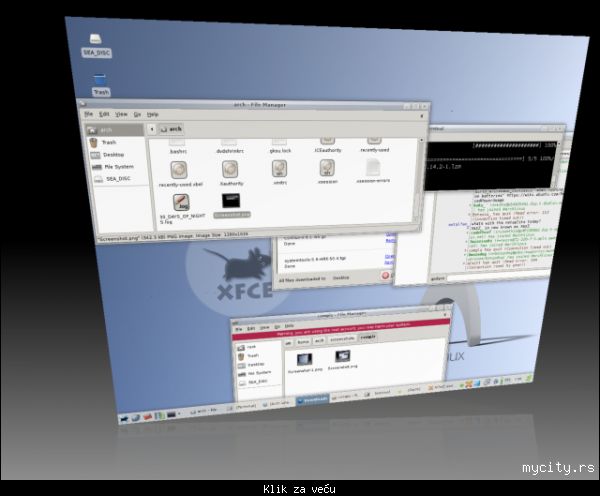Click screenshots path button in compiz File Manager

[342, 339]
